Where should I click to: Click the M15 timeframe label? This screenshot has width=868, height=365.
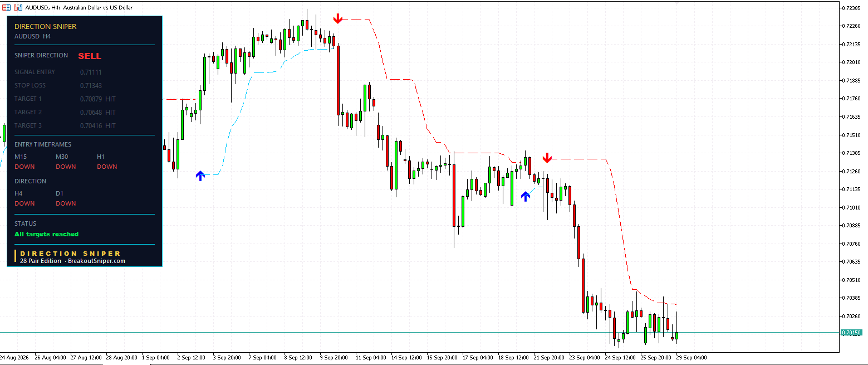point(21,157)
